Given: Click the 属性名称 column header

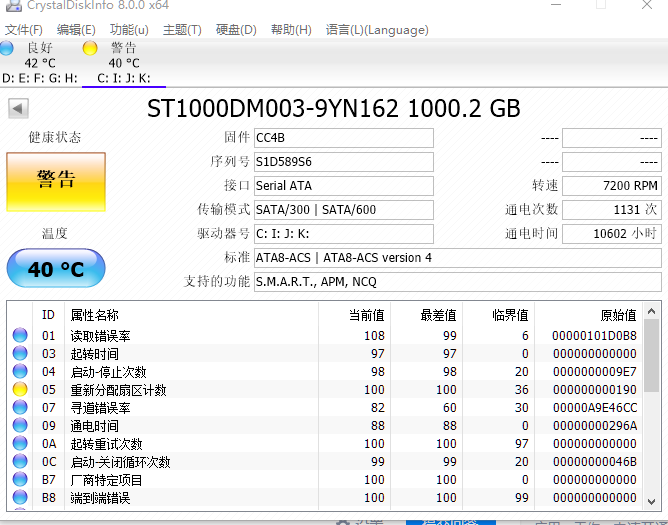Looking at the screenshot, I should click(x=191, y=315).
